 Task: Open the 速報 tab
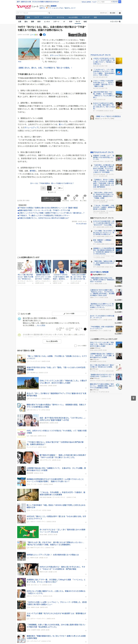tap(28, 17)
